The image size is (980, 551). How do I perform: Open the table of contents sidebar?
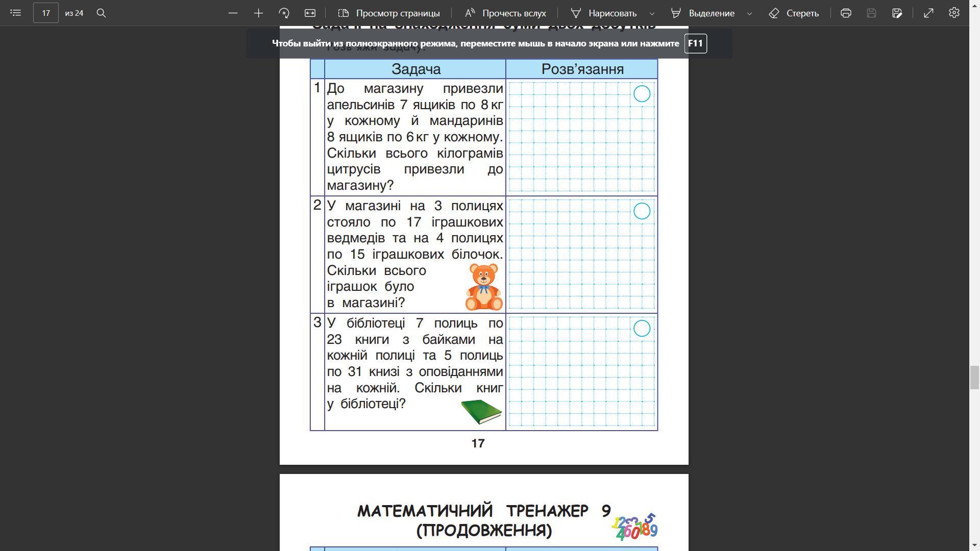[x=15, y=13]
